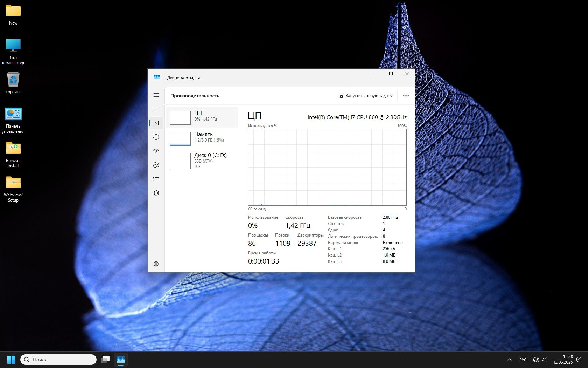
Task: Open Startup apps via the speedometer icon
Action: point(156,151)
